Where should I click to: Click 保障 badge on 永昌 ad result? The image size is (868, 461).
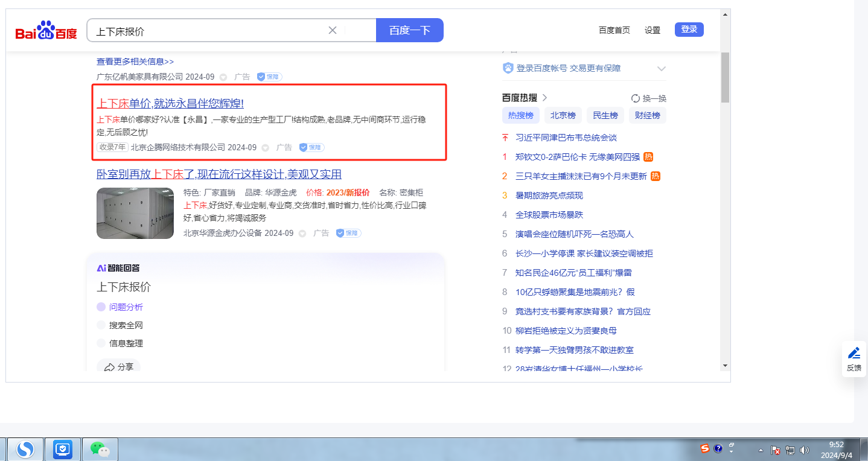pos(311,147)
